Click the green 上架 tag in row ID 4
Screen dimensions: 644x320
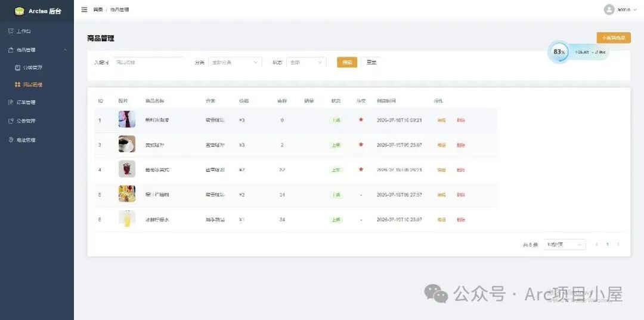pos(336,170)
